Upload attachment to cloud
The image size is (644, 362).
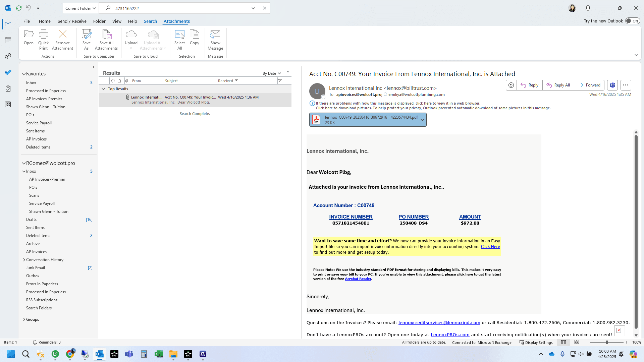131,39
